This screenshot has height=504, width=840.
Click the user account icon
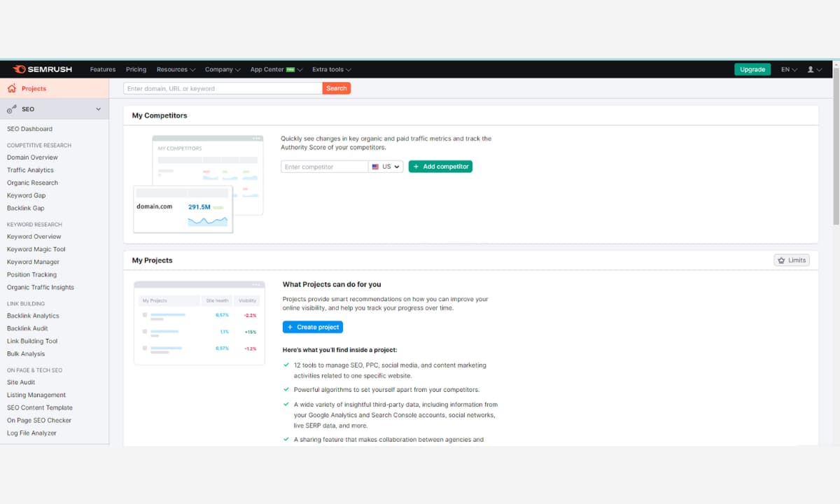click(811, 69)
